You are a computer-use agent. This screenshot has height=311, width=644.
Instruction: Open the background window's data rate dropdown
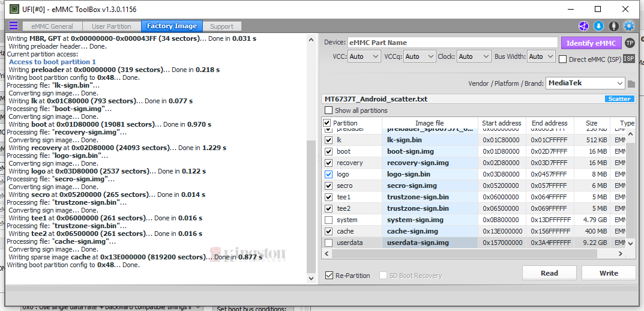point(111,307)
